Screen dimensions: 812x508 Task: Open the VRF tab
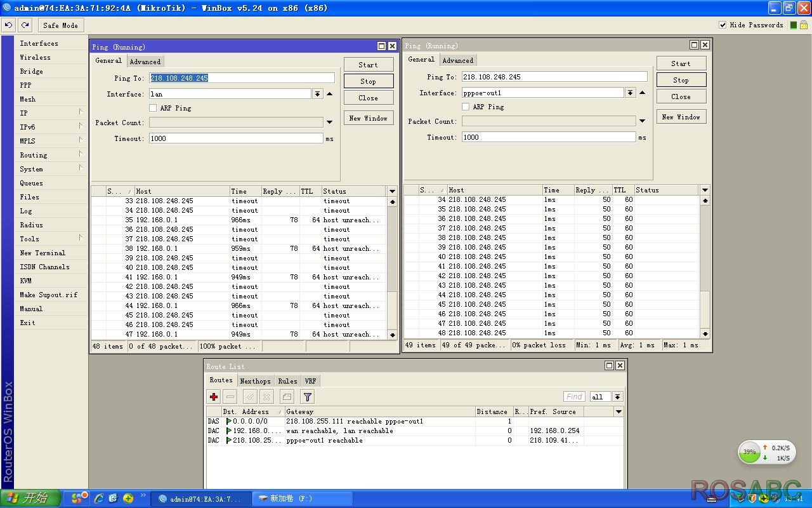310,381
